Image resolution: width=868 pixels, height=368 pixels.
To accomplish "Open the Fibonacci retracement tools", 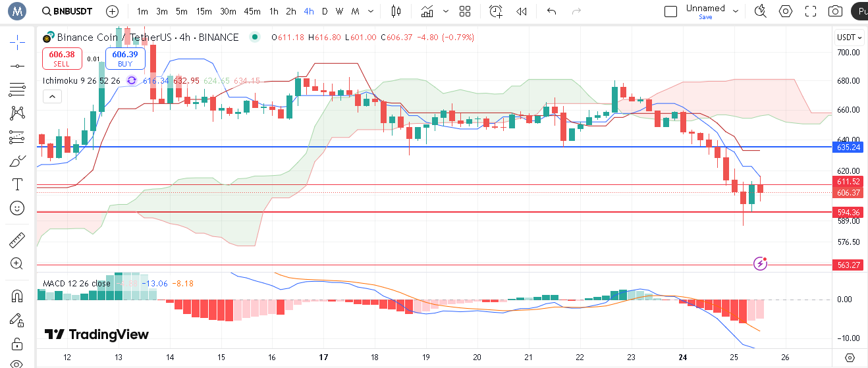I will pos(18,89).
